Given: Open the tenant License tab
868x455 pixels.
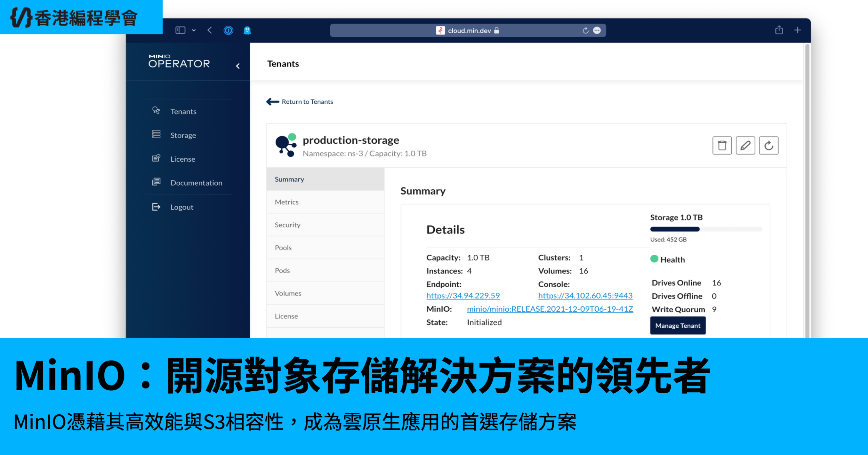Looking at the screenshot, I should click(x=325, y=316).
